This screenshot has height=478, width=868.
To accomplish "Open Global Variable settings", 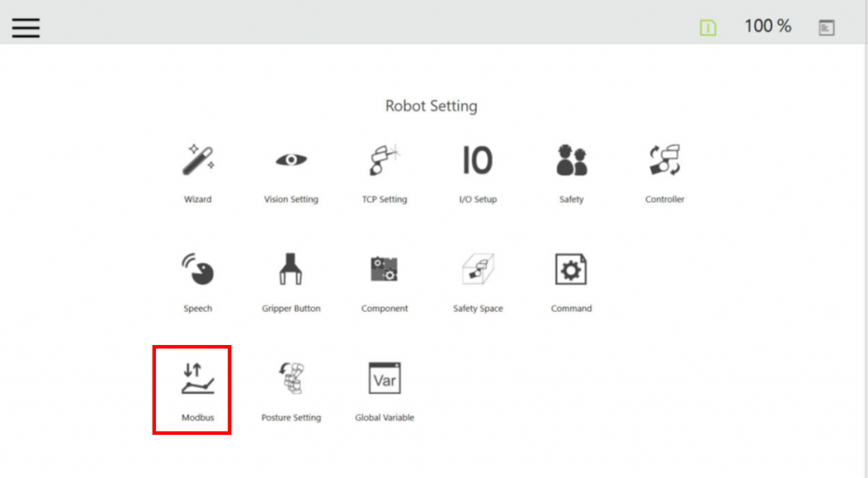I will (x=384, y=379).
